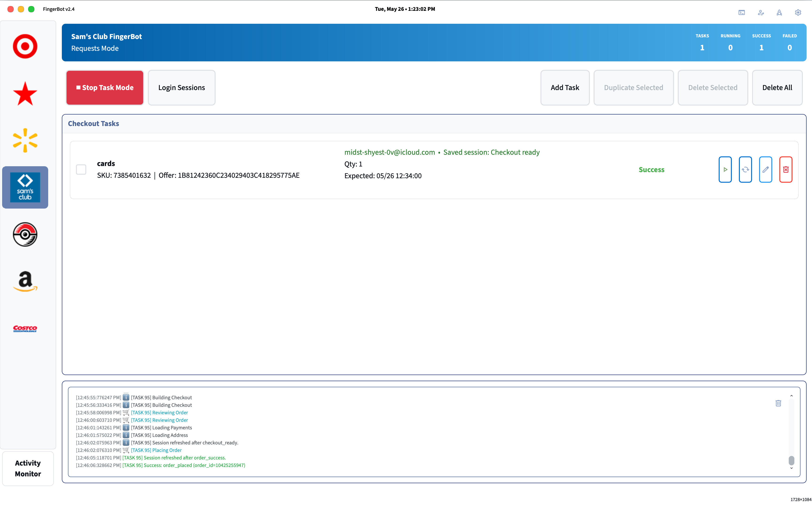
Task: Edit the cards task with pencil icon
Action: point(765,170)
